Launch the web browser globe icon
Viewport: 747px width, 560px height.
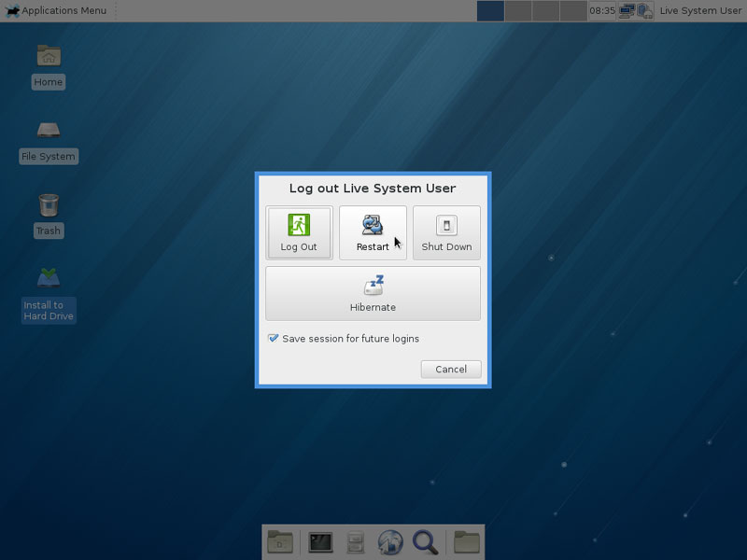point(390,542)
